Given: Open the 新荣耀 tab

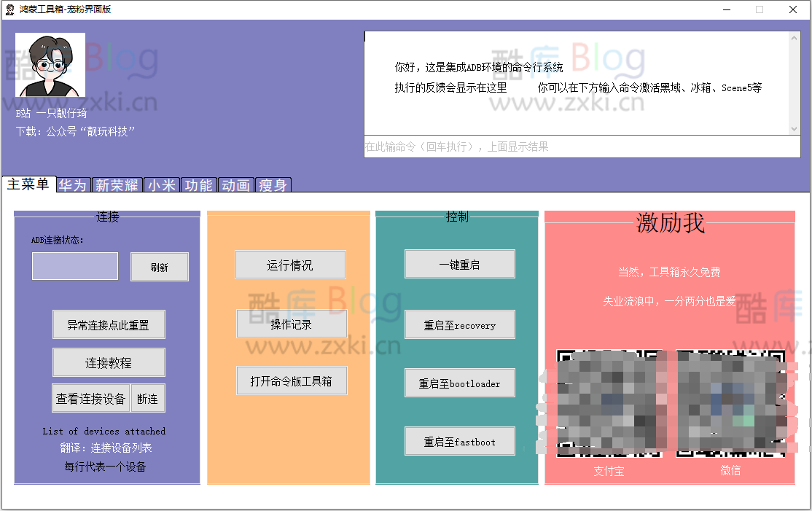Looking at the screenshot, I should (117, 185).
